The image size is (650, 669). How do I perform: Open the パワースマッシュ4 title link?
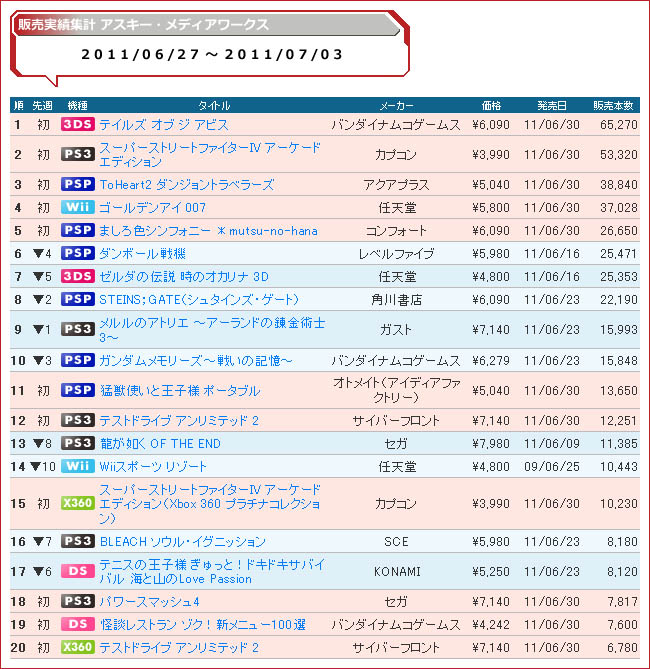click(149, 602)
